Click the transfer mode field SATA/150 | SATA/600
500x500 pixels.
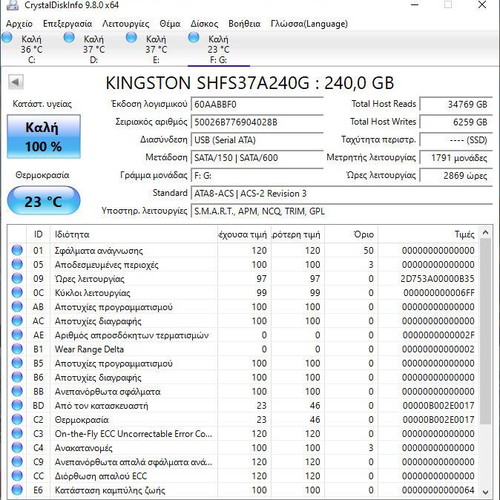tap(257, 157)
